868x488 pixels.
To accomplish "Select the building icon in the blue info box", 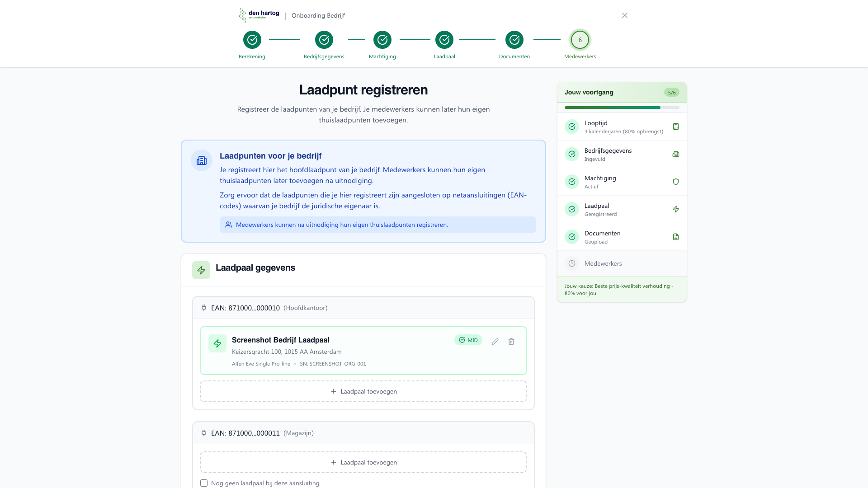I will point(201,160).
